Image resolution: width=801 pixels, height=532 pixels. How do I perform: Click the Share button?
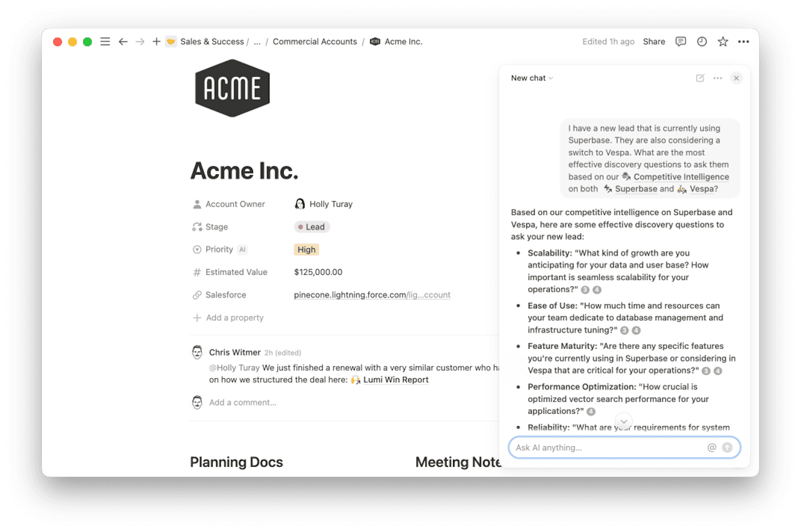pos(654,41)
